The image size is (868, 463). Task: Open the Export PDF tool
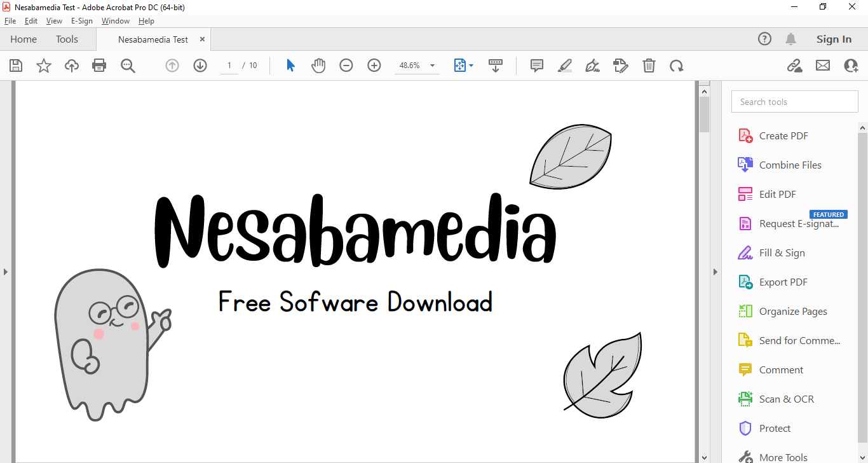click(783, 282)
